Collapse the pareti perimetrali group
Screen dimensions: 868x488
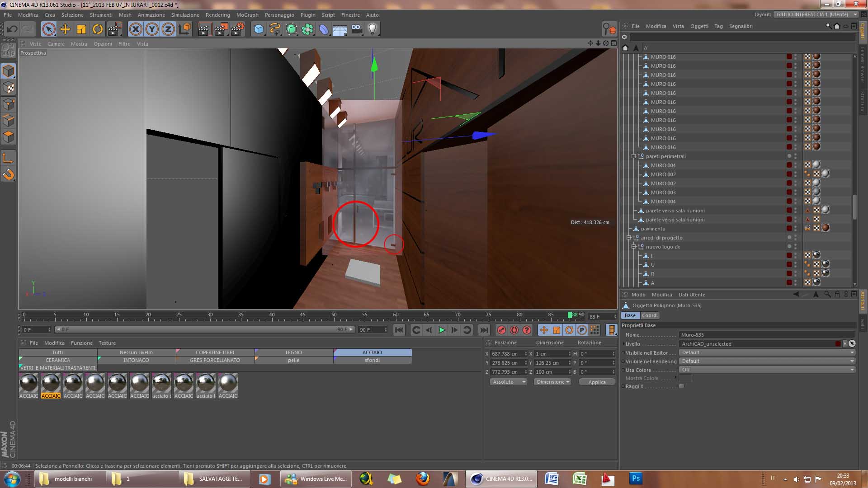pyautogui.click(x=634, y=156)
